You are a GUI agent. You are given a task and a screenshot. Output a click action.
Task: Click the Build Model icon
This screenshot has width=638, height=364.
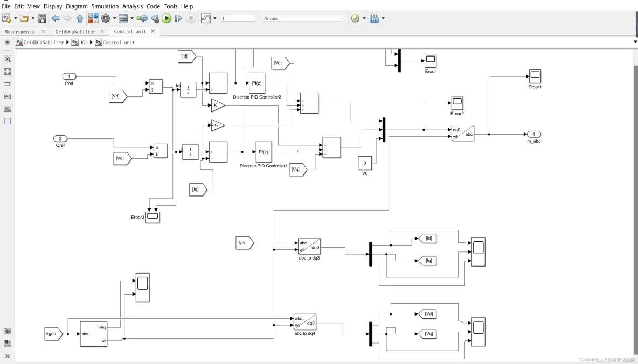click(x=375, y=18)
